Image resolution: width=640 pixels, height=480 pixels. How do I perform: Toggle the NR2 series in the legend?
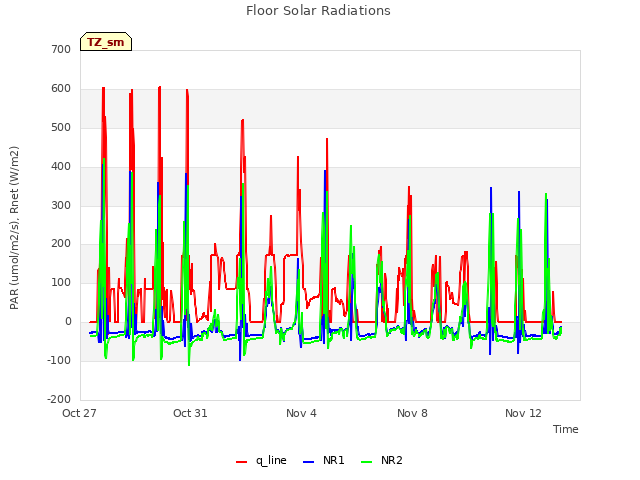point(382,460)
